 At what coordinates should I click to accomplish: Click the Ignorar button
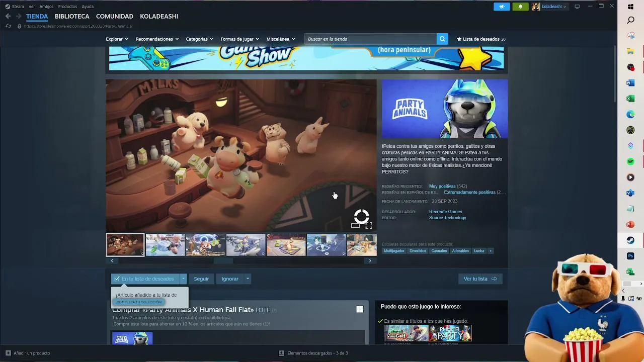coord(230,279)
